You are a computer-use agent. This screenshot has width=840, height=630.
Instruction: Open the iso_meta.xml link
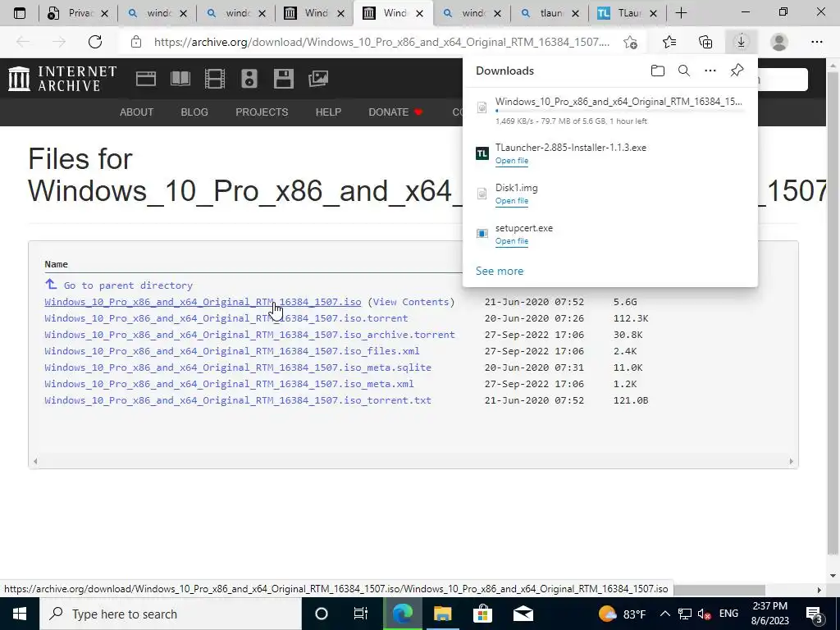click(230, 384)
